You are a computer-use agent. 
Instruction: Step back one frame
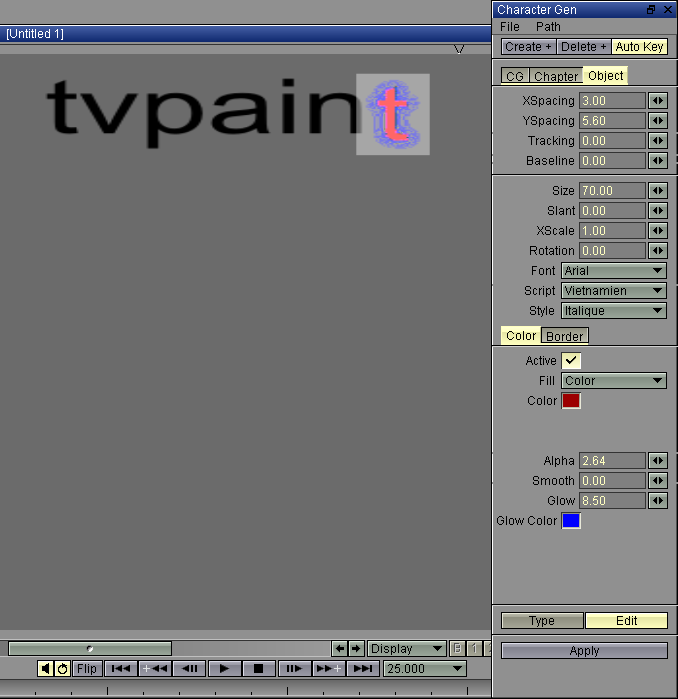click(x=189, y=669)
